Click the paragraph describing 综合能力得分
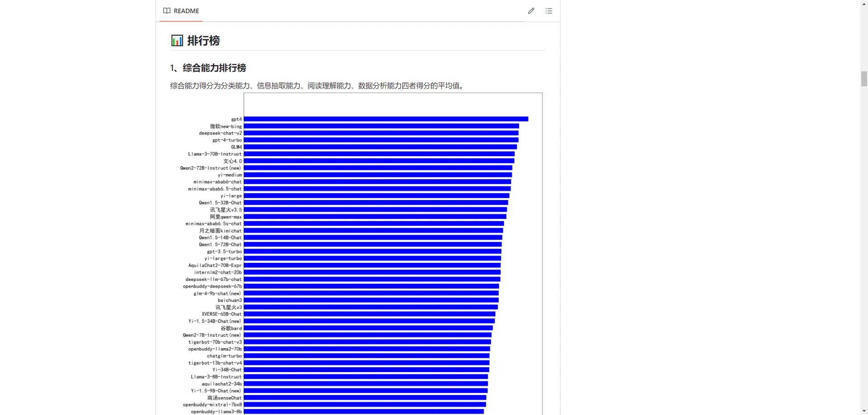868x415 pixels. [318, 85]
